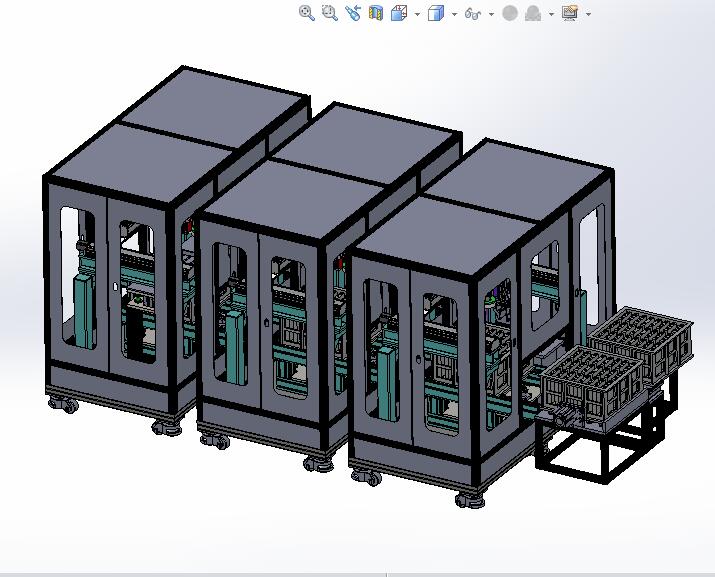Open the Apply Scene dropdown arrow
715x577 pixels.
tap(552, 14)
